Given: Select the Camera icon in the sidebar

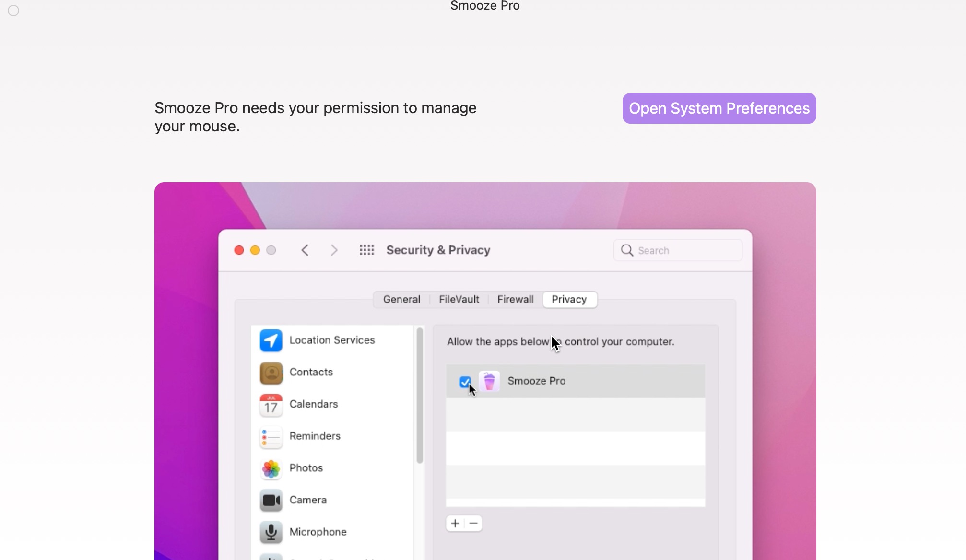Looking at the screenshot, I should click(x=271, y=501).
